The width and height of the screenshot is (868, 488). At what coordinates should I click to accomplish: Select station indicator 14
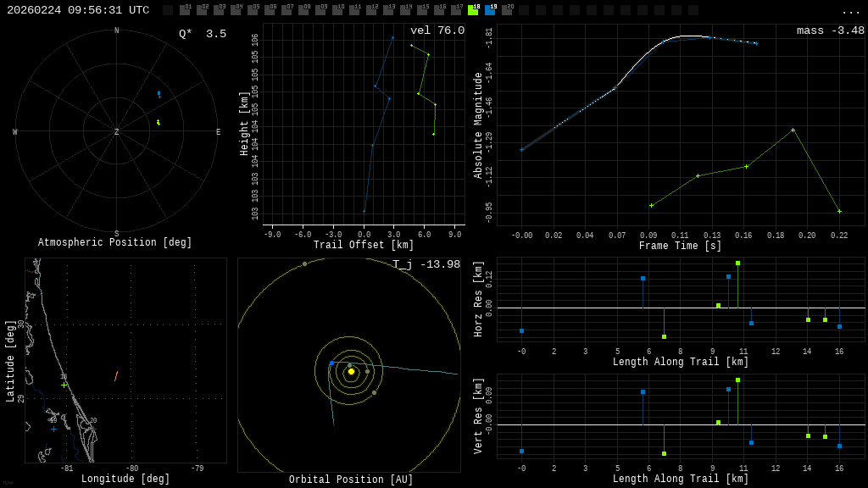(x=406, y=9)
